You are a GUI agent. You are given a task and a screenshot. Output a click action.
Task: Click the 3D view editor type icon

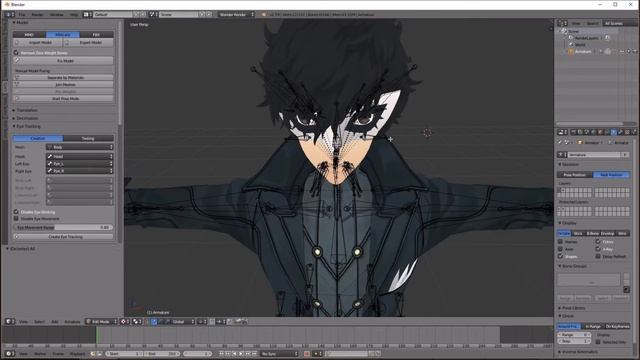(x=10, y=322)
